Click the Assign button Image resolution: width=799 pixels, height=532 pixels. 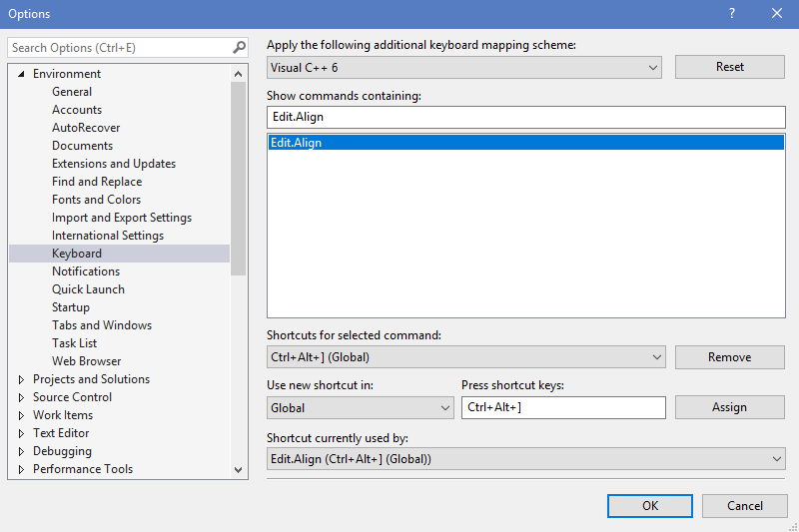coord(730,407)
